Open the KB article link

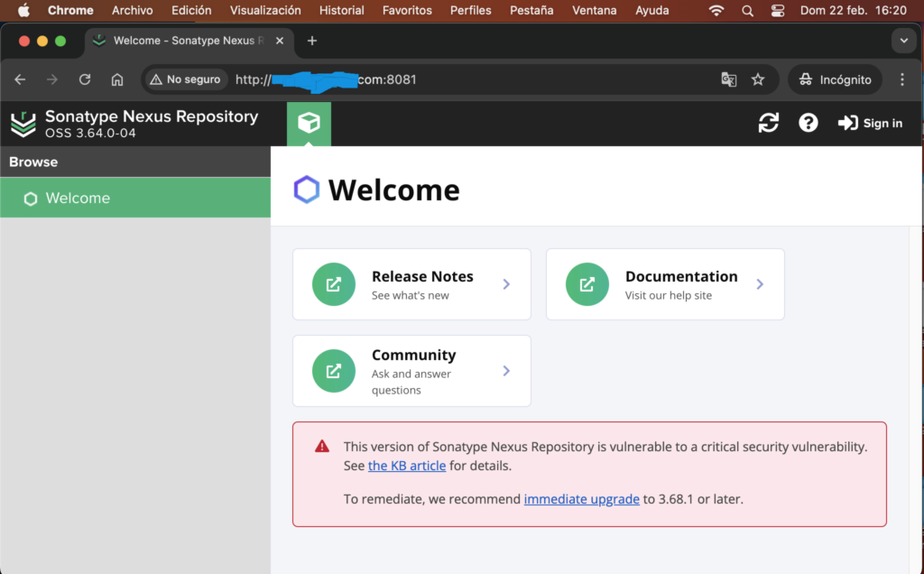pos(407,466)
